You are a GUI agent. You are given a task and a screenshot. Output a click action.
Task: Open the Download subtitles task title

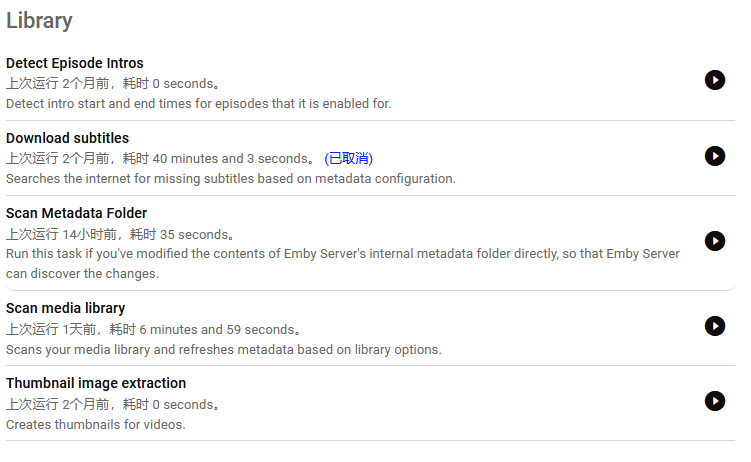click(67, 138)
